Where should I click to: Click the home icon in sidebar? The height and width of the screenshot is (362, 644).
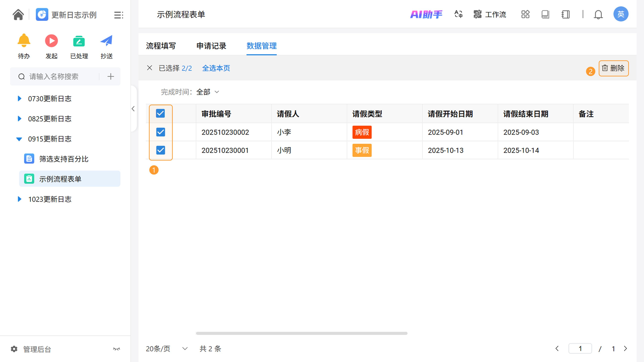click(18, 14)
